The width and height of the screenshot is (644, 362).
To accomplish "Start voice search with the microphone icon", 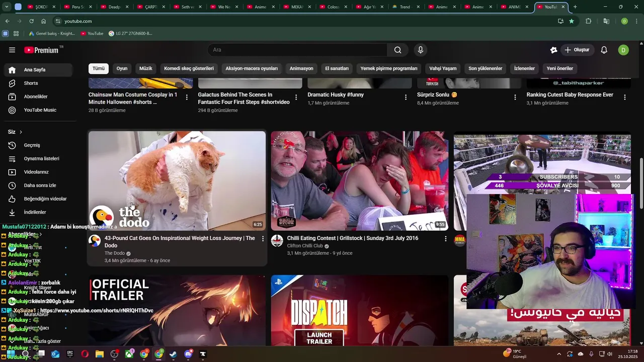I will tap(421, 50).
